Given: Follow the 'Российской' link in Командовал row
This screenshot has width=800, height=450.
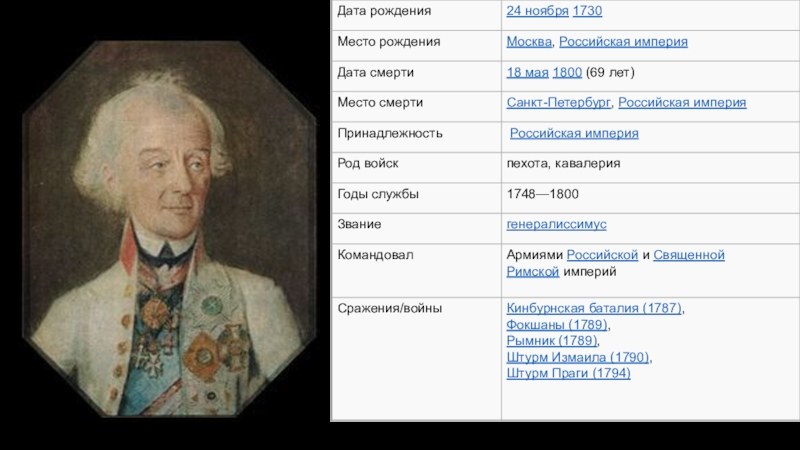Looking at the screenshot, I should (603, 255).
